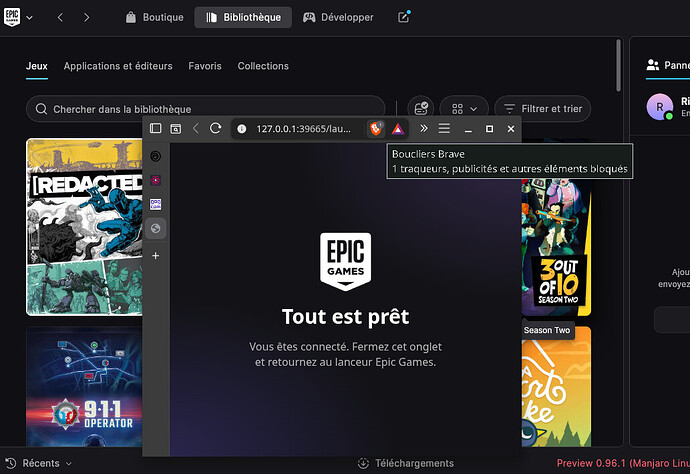Open the 3 Out of 10 Season Two cover

tap(556, 247)
